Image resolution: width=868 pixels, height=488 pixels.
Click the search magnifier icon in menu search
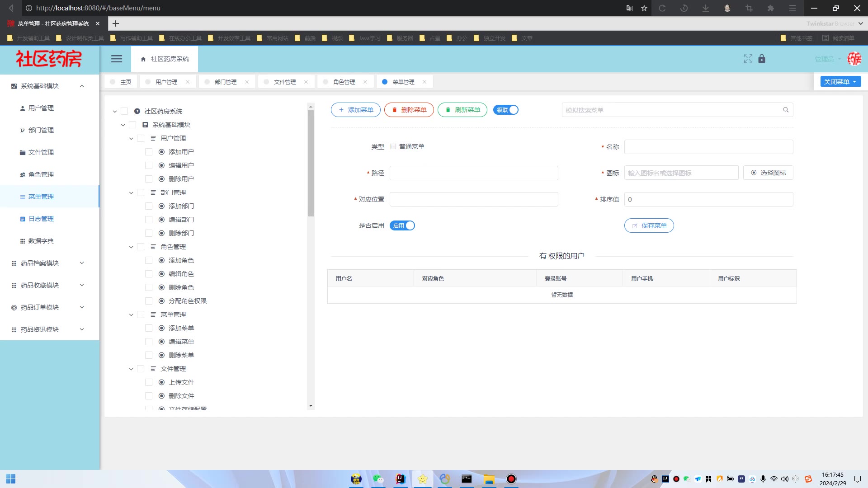click(x=786, y=110)
